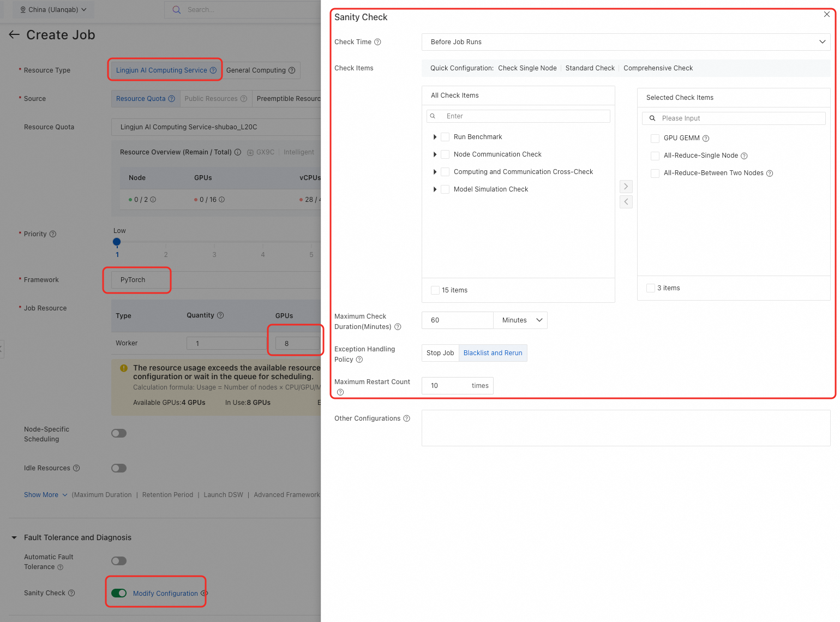Image resolution: width=840 pixels, height=622 pixels.
Task: Check All-Reduce-Between Two Nodes checkbox
Action: click(655, 173)
